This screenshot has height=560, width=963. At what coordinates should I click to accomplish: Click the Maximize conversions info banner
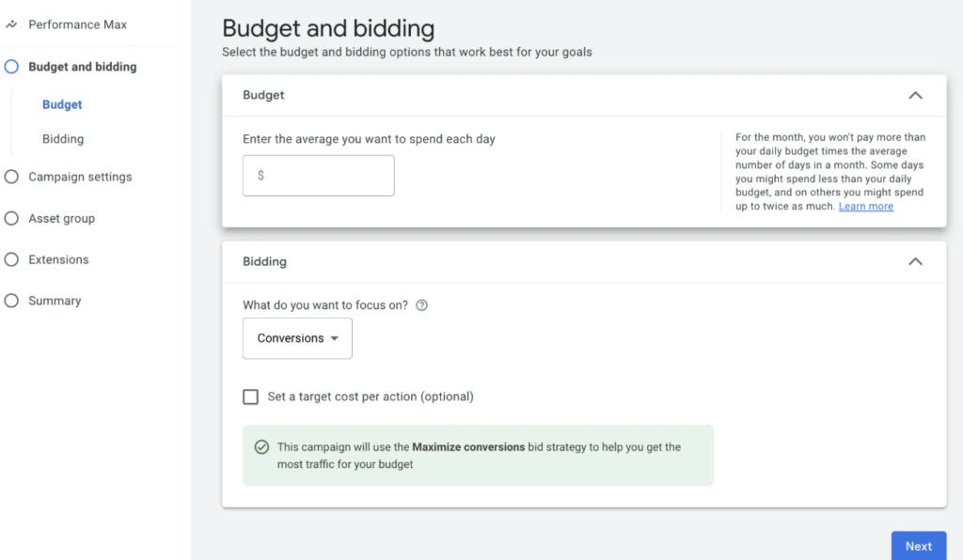[478, 455]
